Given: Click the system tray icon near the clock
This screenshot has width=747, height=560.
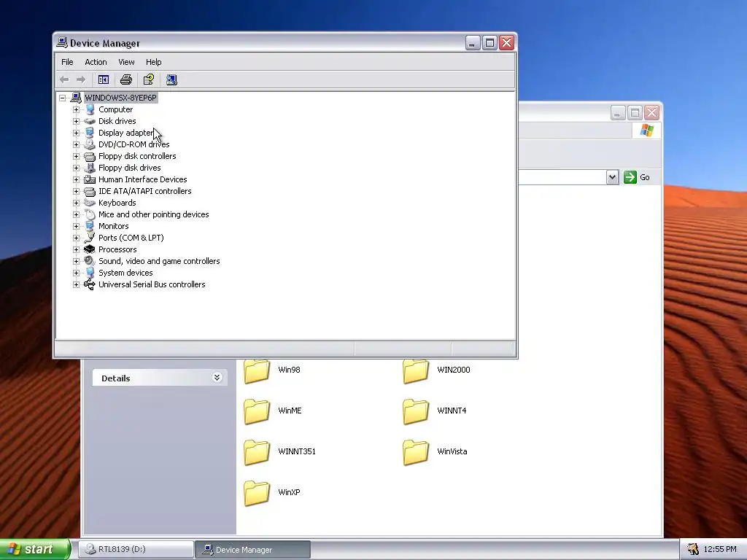Looking at the screenshot, I should [693, 549].
